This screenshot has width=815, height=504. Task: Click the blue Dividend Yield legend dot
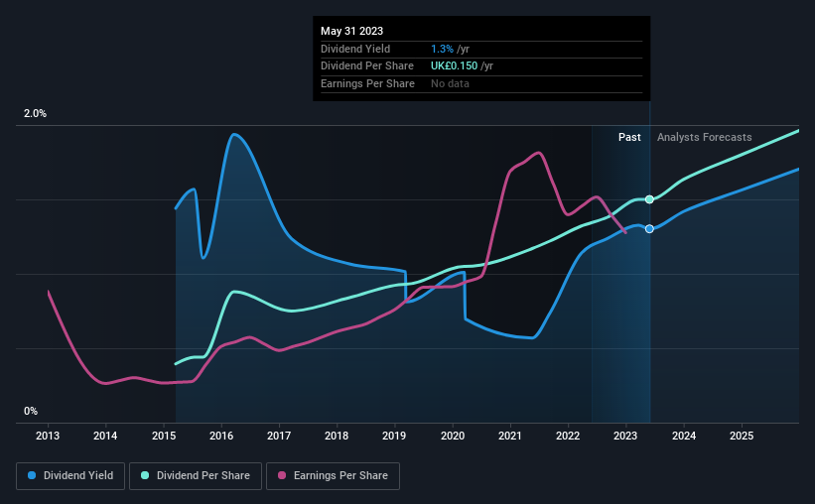(x=32, y=475)
